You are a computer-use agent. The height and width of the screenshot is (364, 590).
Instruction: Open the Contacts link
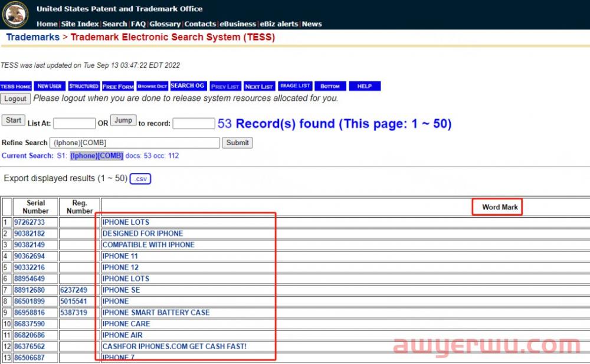pyautogui.click(x=200, y=24)
